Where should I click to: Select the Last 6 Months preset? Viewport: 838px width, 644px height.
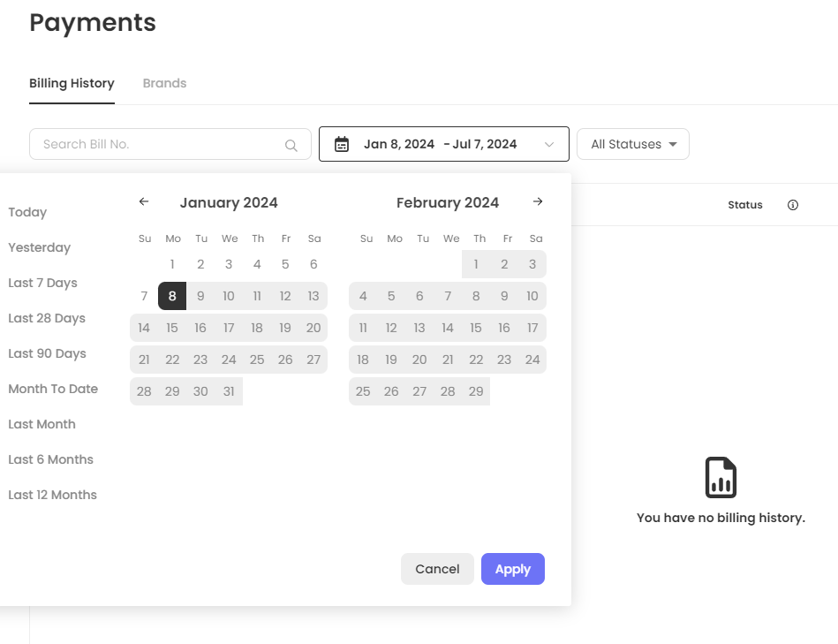(50, 459)
